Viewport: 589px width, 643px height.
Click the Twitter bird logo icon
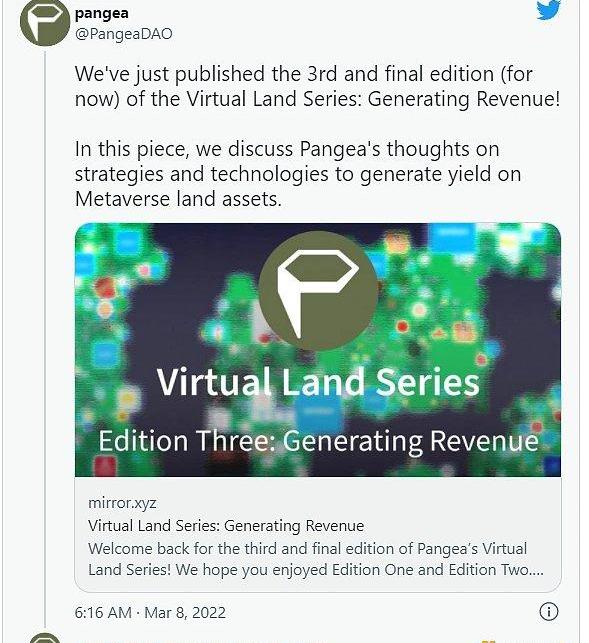click(x=548, y=10)
